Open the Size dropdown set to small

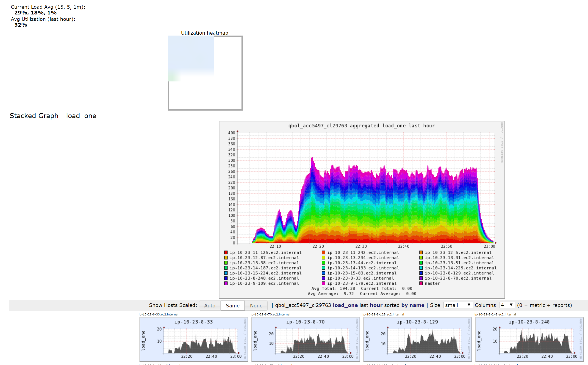point(458,305)
